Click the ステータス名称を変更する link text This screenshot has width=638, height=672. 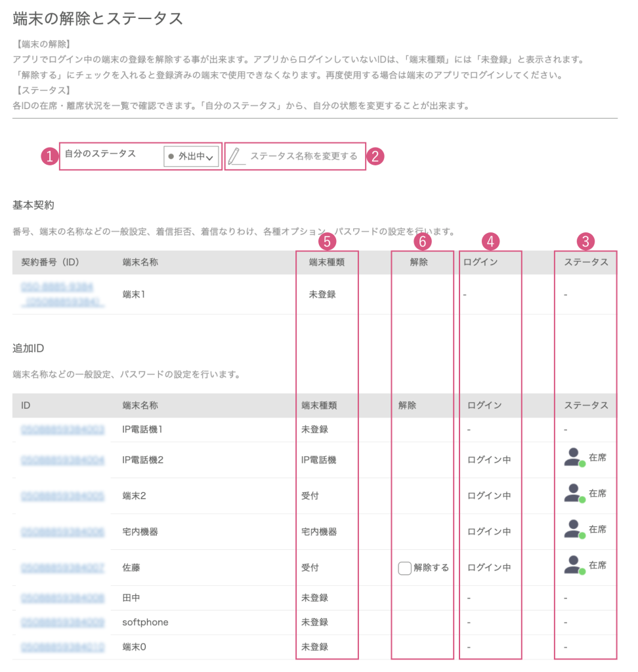pos(303,156)
